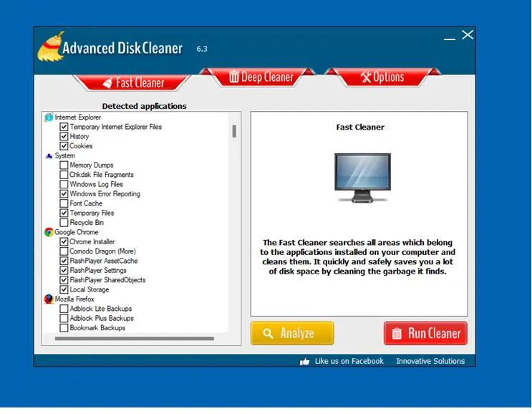The image size is (532, 414).
Task: Check Chkdsk File Fragments
Action: pyautogui.click(x=64, y=175)
